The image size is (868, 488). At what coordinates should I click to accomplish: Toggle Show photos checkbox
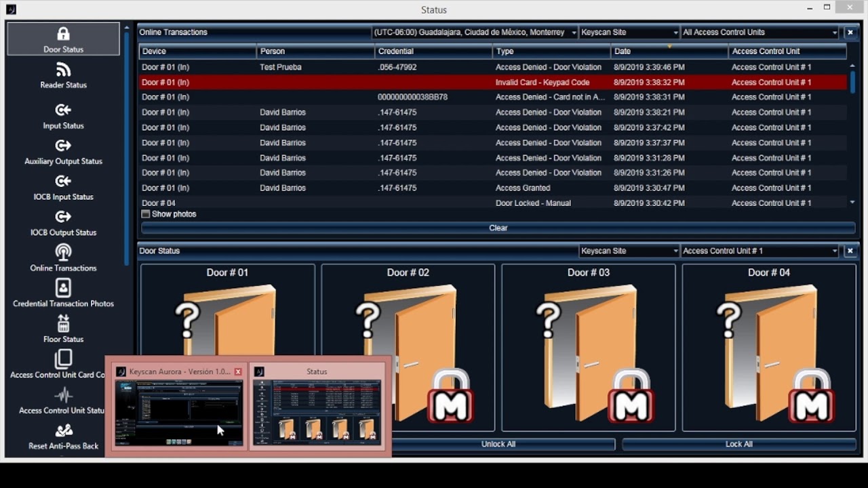(x=146, y=214)
